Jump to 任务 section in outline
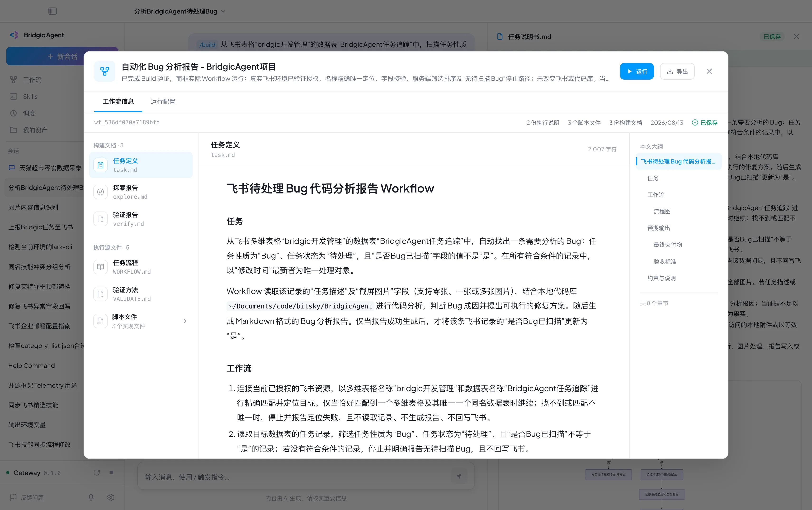 click(653, 178)
